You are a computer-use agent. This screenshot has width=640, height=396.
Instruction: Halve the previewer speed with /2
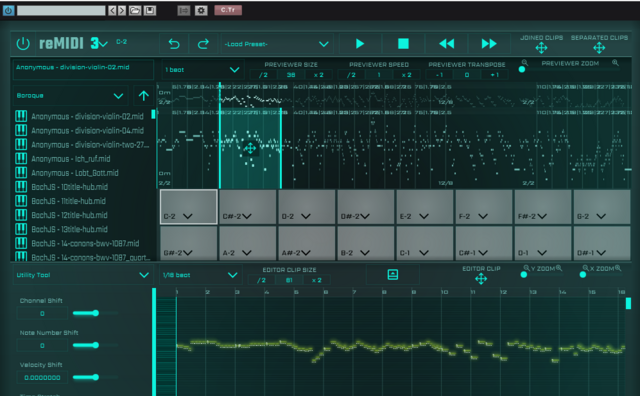tap(351, 75)
